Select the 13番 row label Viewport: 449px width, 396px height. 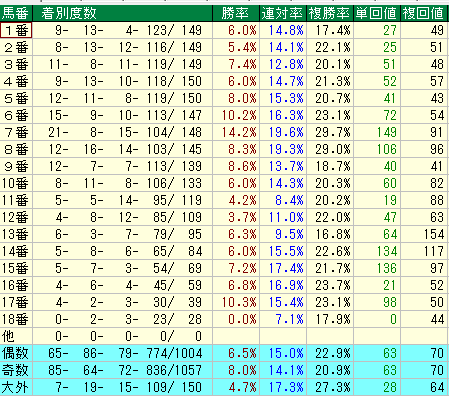pos(16,234)
